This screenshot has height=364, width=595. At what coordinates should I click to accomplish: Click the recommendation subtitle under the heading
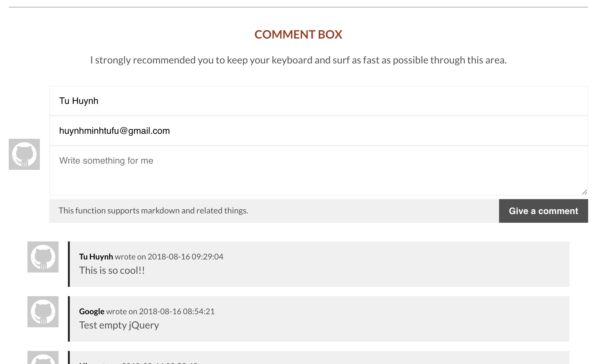(x=298, y=60)
